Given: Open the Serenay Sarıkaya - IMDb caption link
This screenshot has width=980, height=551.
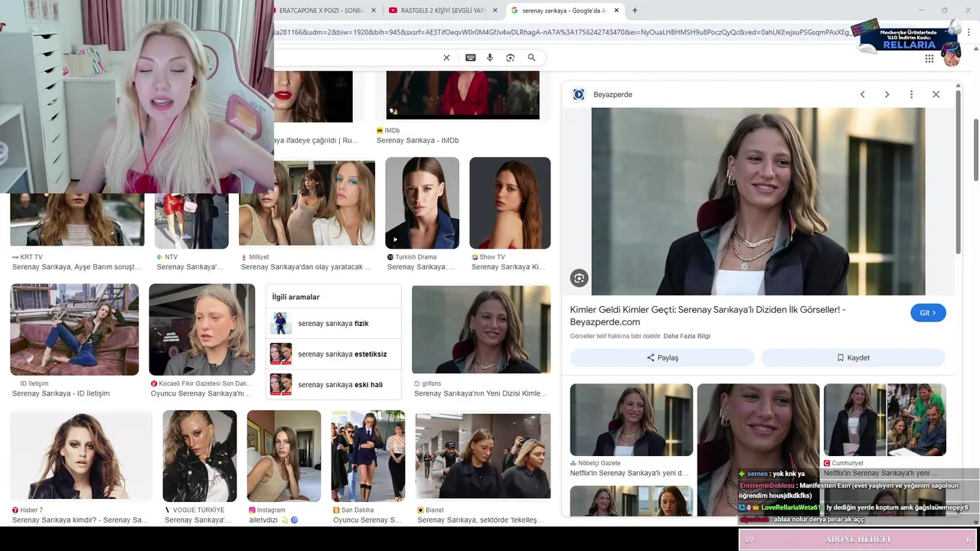Looking at the screenshot, I should tap(418, 141).
